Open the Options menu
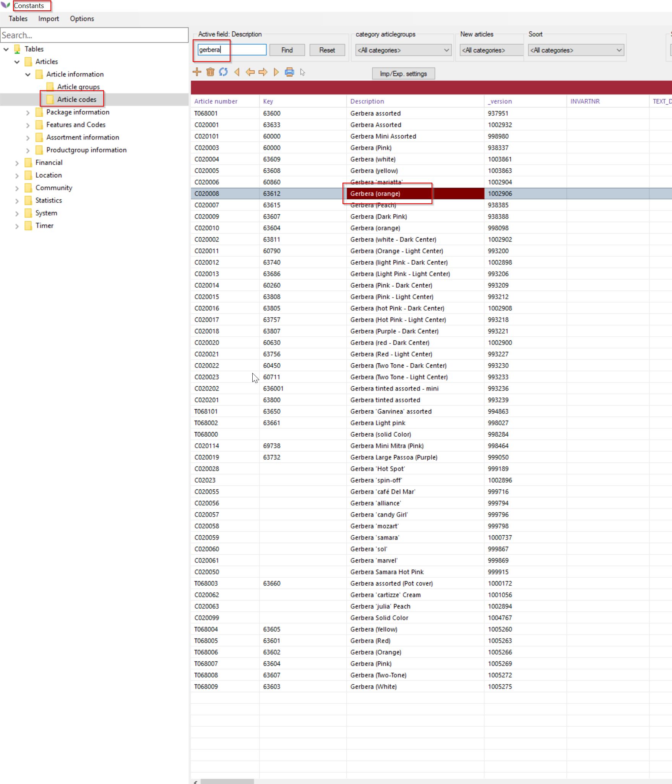672x784 pixels. (x=82, y=19)
